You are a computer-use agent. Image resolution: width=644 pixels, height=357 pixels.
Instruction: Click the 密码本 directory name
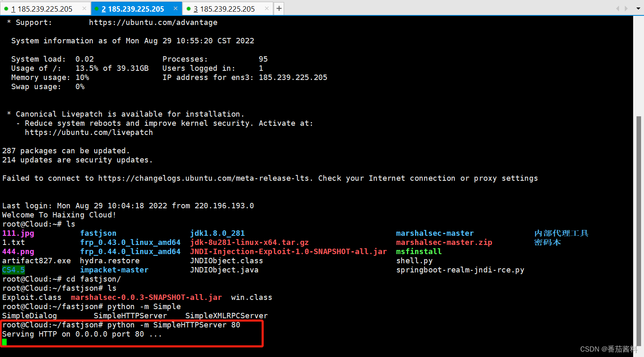548,242
